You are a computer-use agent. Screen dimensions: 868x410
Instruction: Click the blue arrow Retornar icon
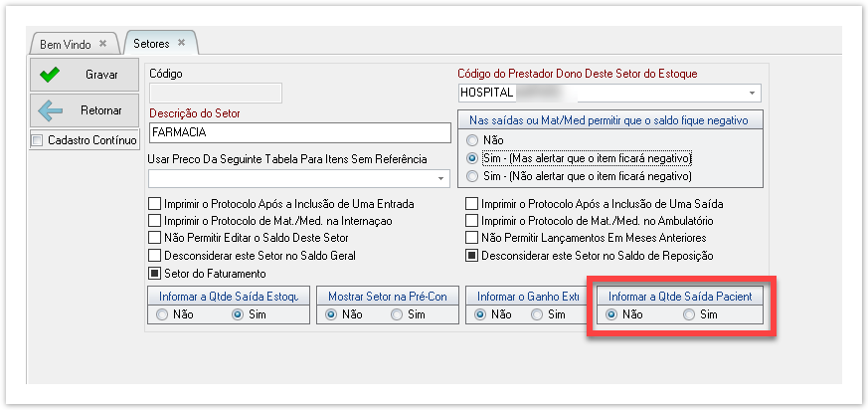tap(50, 110)
